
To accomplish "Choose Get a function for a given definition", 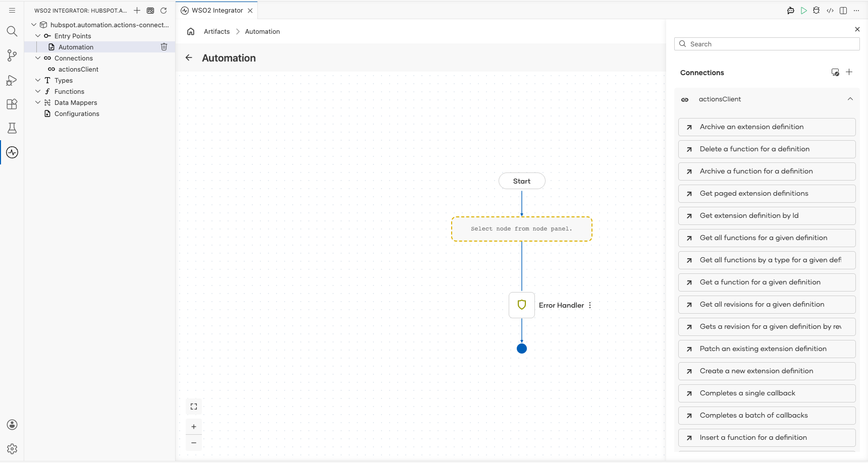I will (x=767, y=282).
